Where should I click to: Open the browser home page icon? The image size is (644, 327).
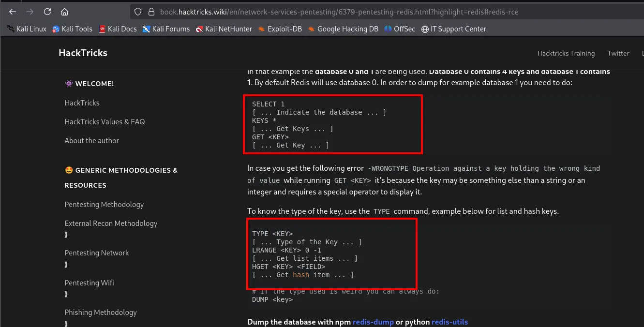coord(64,12)
